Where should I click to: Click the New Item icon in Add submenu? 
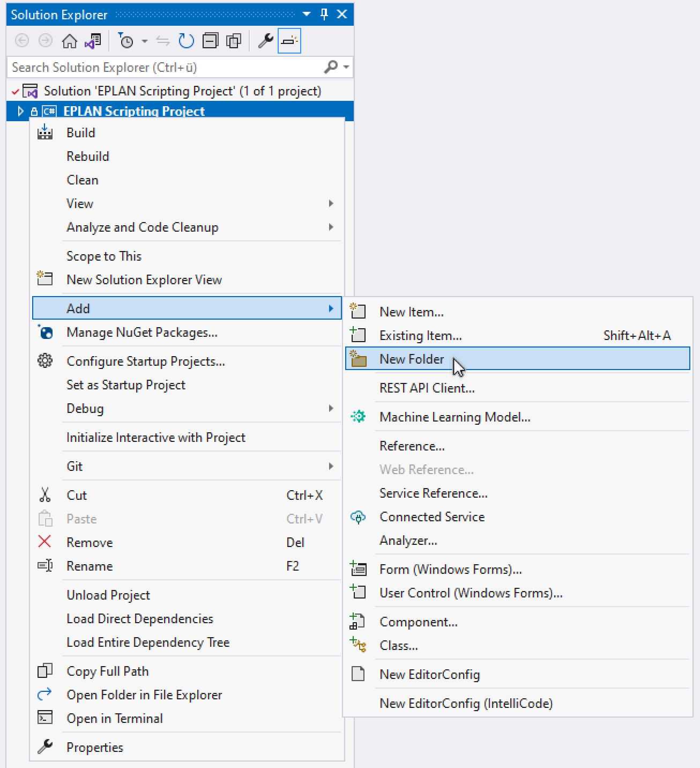(x=358, y=311)
